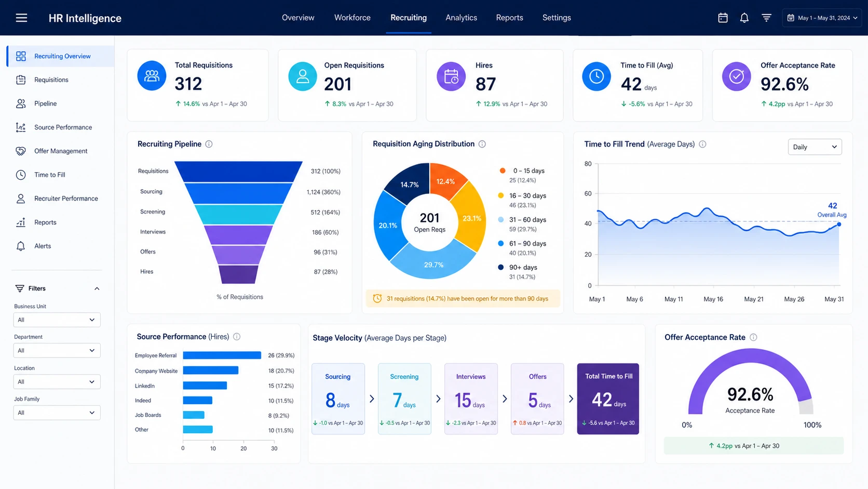Open the Location dropdown
This screenshot has width=868, height=489.
click(57, 381)
